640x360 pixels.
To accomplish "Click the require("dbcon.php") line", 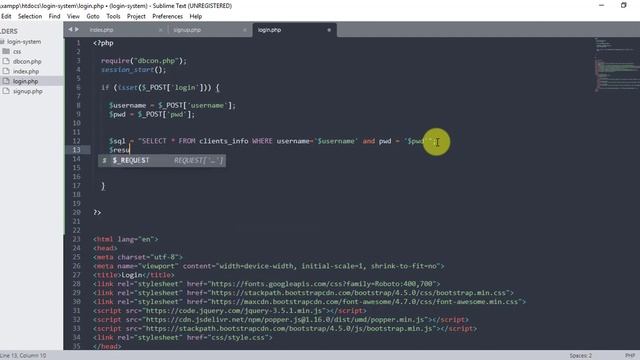I will pyautogui.click(x=144, y=61).
